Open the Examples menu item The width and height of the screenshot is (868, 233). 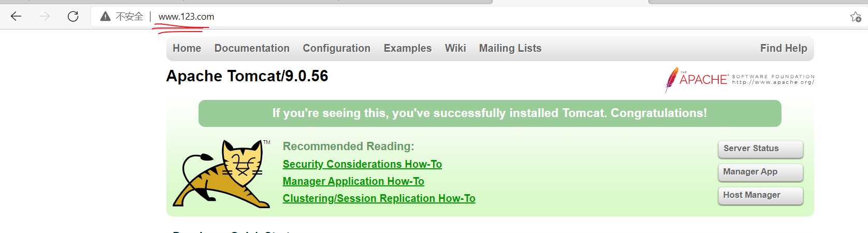[x=407, y=48]
